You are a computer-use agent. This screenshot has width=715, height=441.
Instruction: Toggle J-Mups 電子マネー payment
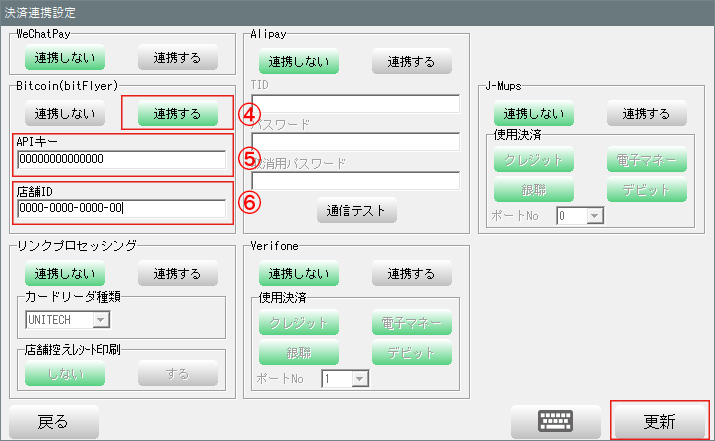tap(647, 159)
